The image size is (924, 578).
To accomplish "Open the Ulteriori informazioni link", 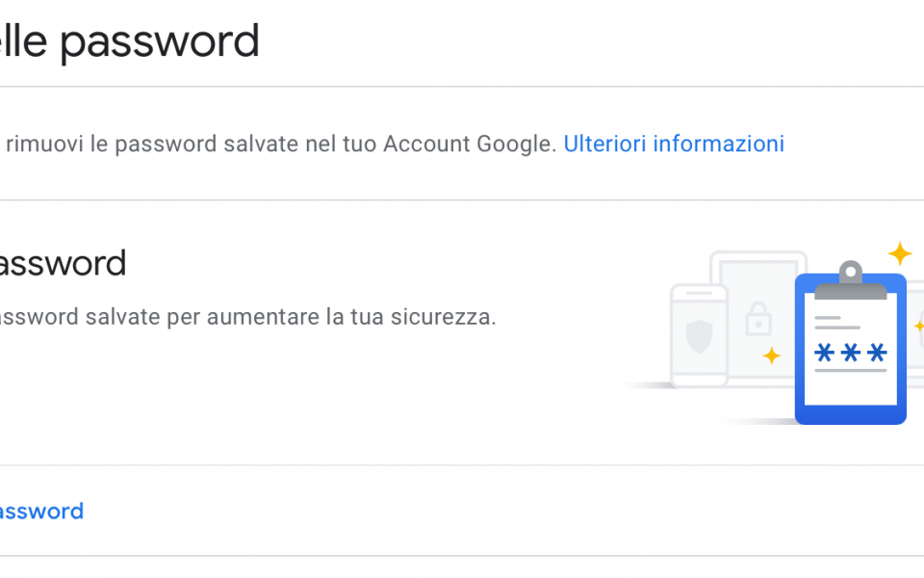I will (674, 144).
